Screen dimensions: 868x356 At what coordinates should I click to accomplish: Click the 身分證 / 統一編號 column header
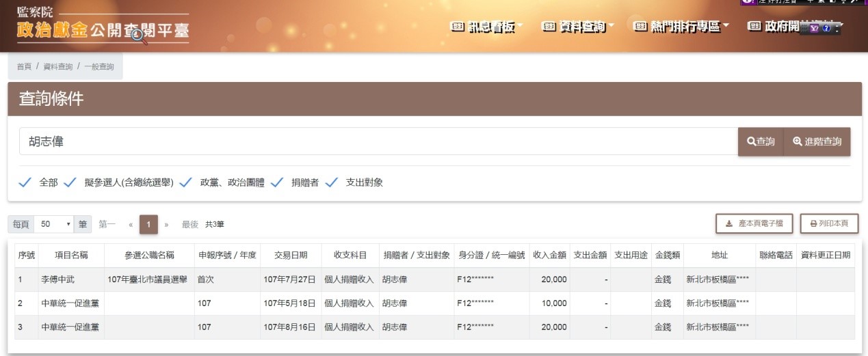pyautogui.click(x=491, y=255)
